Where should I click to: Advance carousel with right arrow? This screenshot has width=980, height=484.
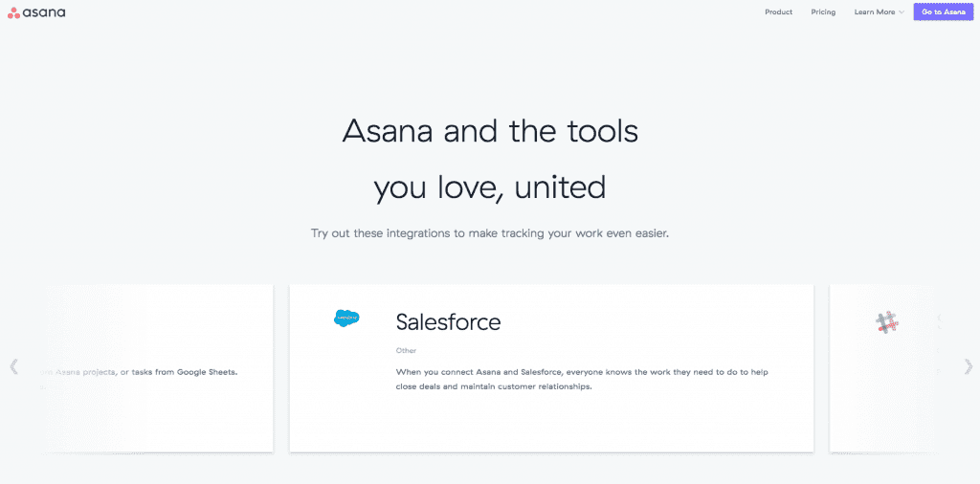click(968, 366)
